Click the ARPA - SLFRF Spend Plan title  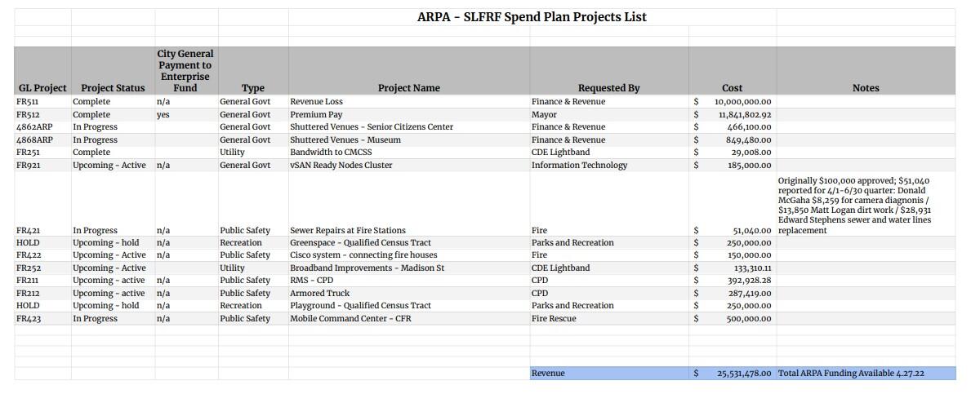[532, 17]
